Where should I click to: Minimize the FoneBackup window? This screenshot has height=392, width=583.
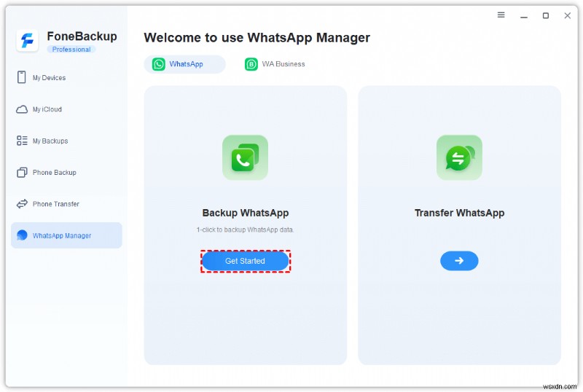click(524, 16)
